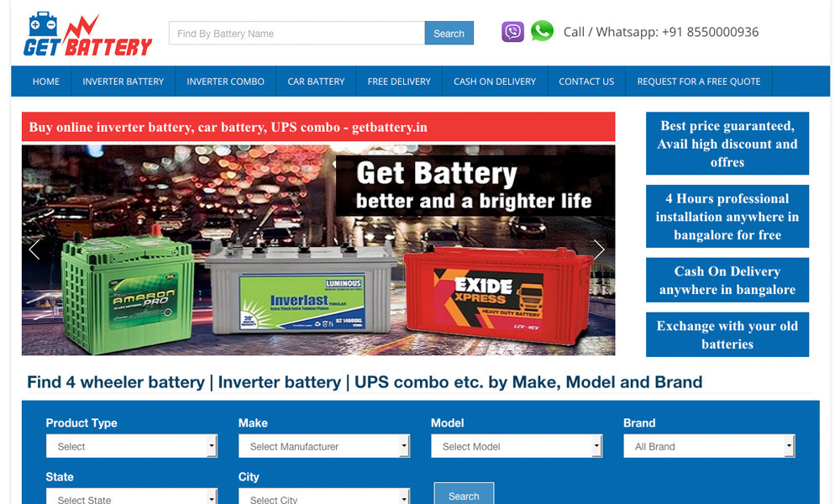Select Request For A Free Quote
The image size is (840, 504).
click(699, 81)
